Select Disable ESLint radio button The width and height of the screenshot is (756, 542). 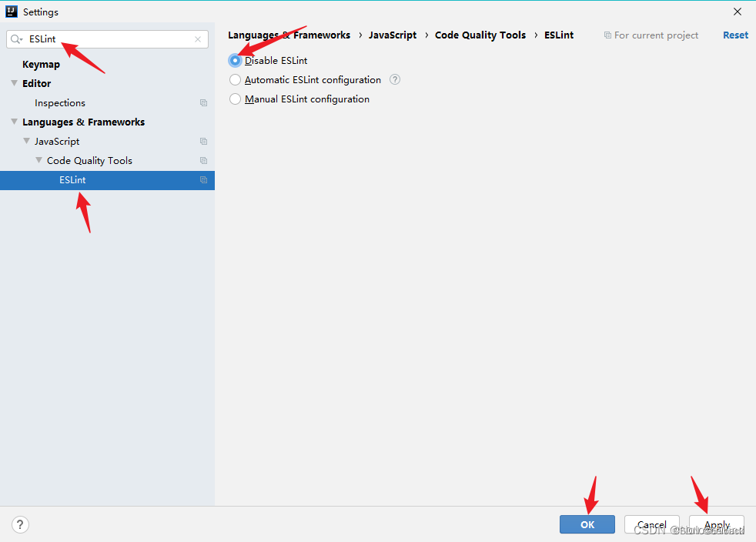click(235, 60)
